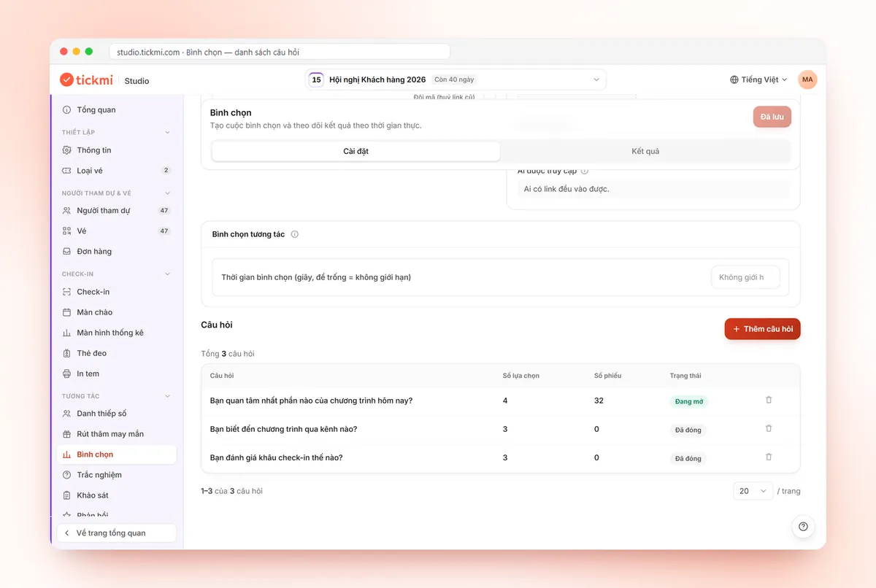Click the Đang mở status badge
Image resolution: width=876 pixels, height=588 pixels.
pos(689,401)
